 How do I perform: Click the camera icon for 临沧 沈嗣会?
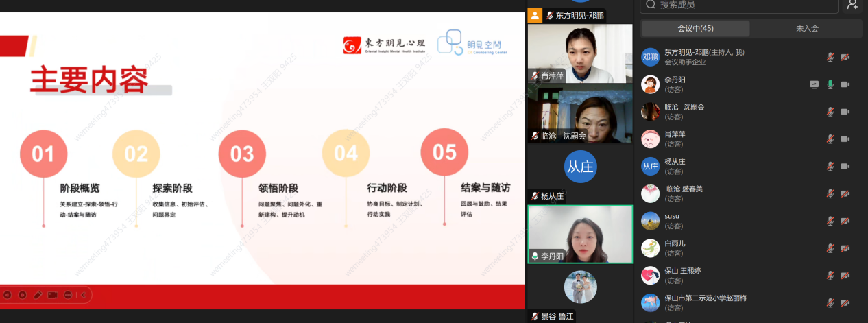coord(845,112)
